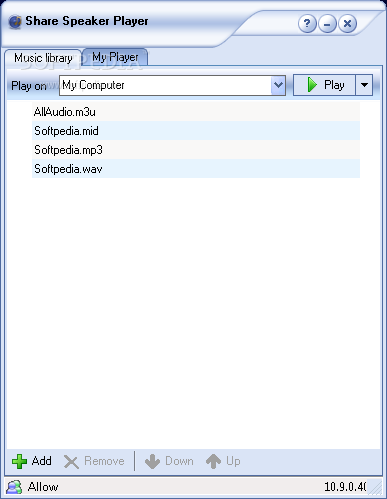The height and width of the screenshot is (499, 387).
Task: Click the Down arrow icon
Action: click(x=152, y=461)
